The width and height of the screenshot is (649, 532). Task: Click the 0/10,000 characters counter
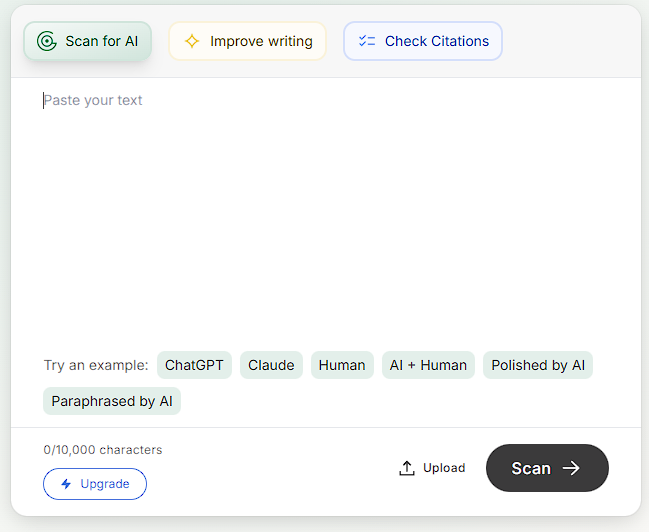pyautogui.click(x=103, y=450)
